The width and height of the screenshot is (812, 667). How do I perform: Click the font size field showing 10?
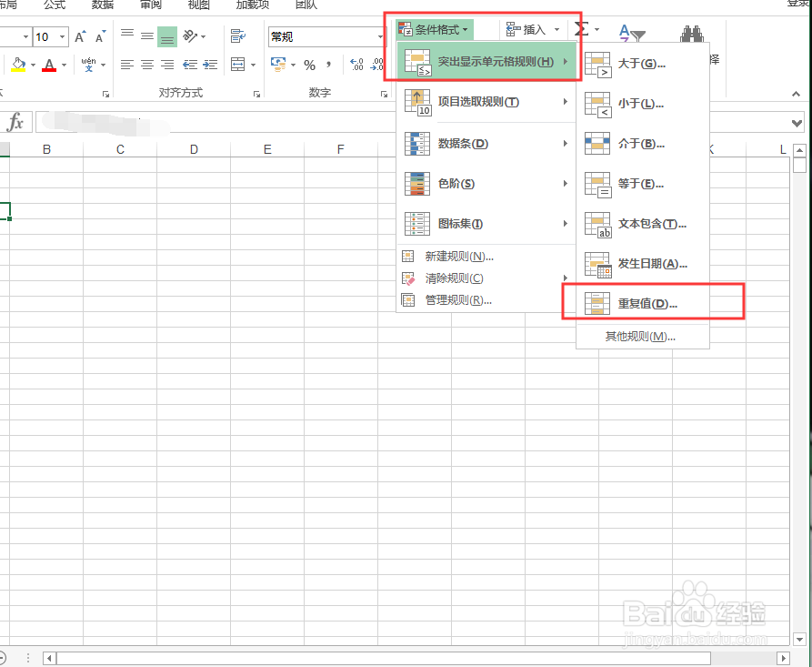[45, 36]
